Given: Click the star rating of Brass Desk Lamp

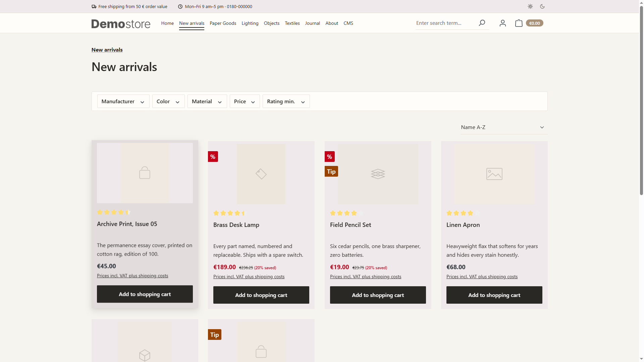Looking at the screenshot, I should pyautogui.click(x=230, y=213).
